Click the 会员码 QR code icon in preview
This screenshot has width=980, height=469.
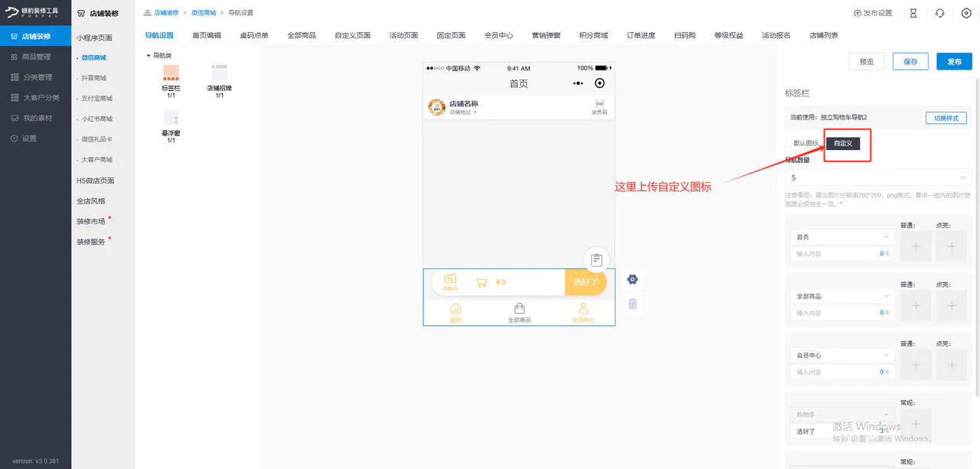[599, 104]
